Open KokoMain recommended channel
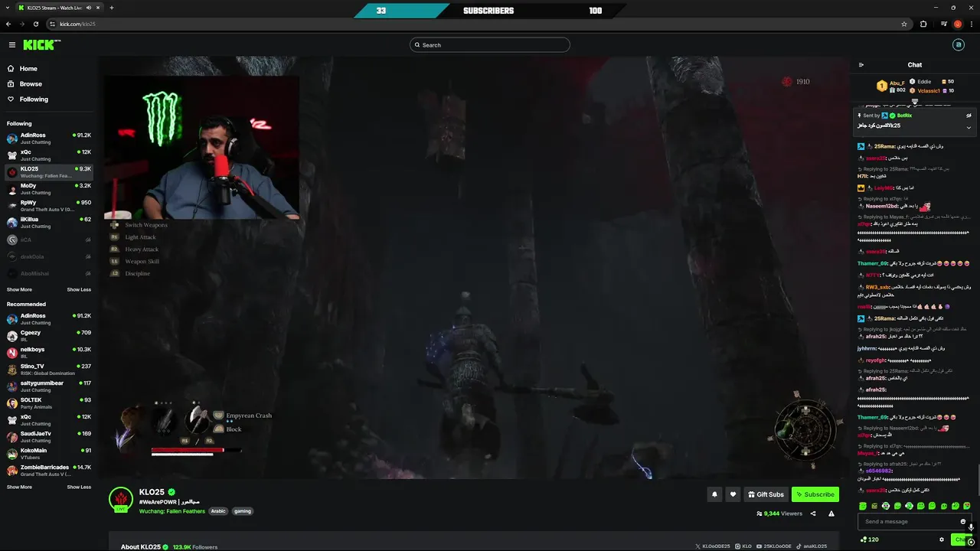 pos(49,453)
